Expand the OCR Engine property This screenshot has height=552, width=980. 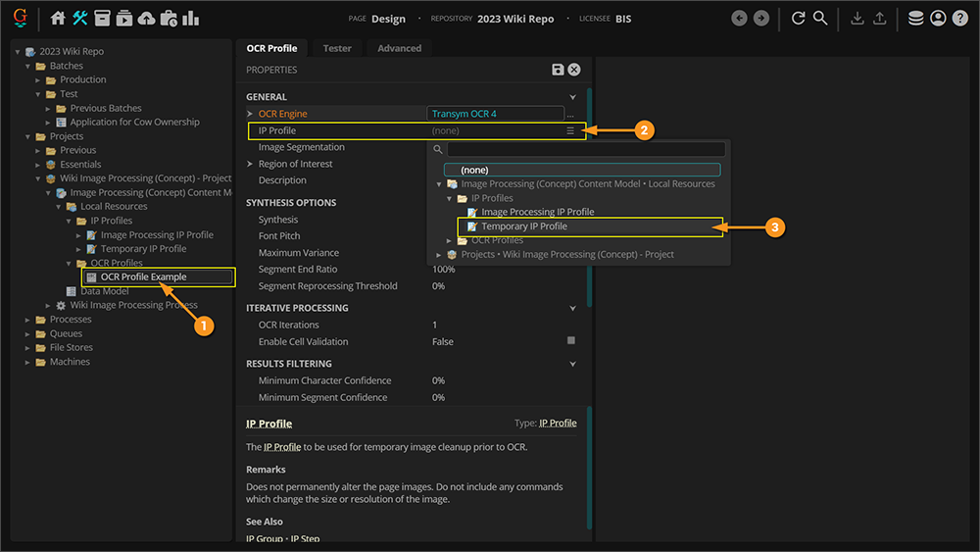click(x=251, y=115)
